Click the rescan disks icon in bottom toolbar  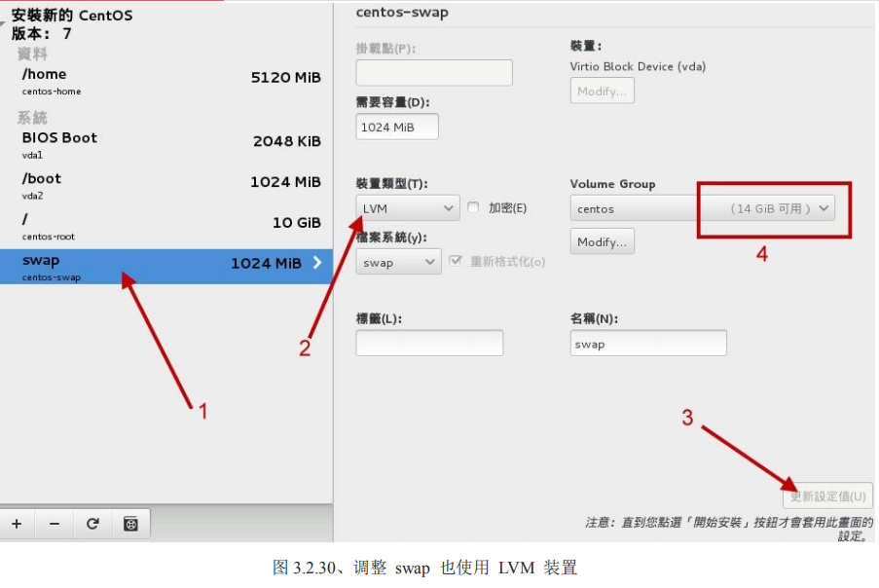129,524
